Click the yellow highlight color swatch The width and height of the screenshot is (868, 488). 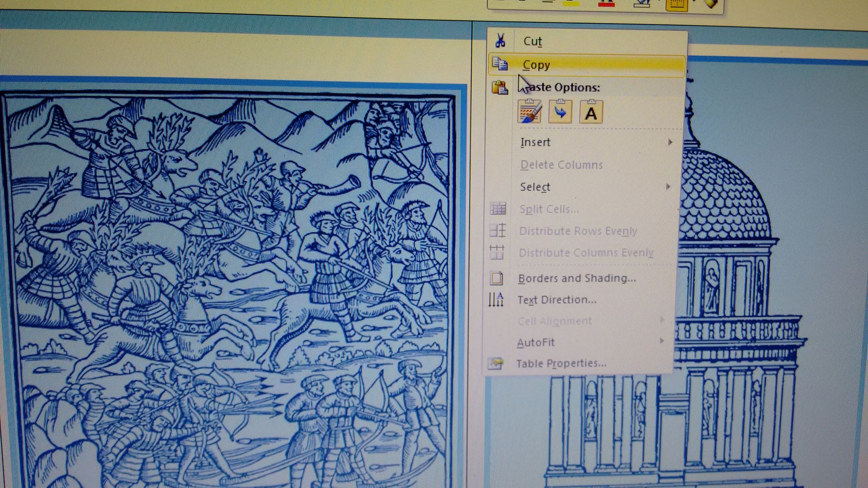pyautogui.click(x=571, y=4)
